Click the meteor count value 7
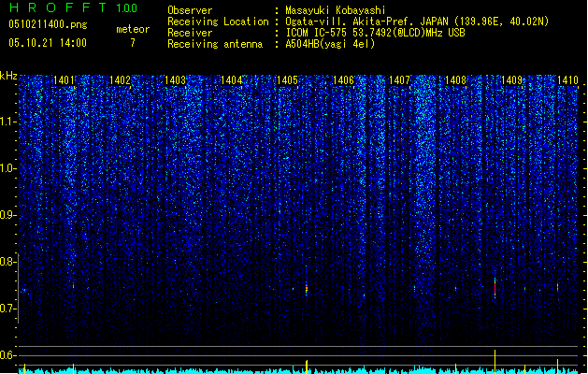Image resolution: width=588 pixels, height=374 pixels. (133, 43)
